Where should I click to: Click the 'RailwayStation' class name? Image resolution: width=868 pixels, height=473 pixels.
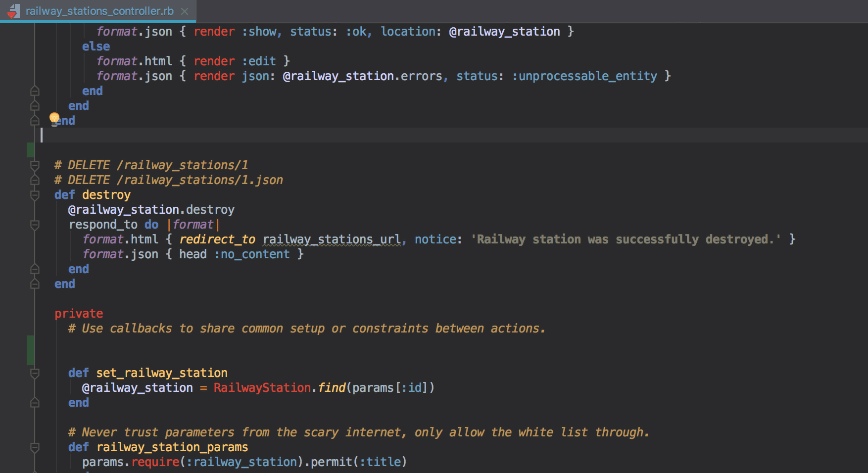click(x=262, y=388)
